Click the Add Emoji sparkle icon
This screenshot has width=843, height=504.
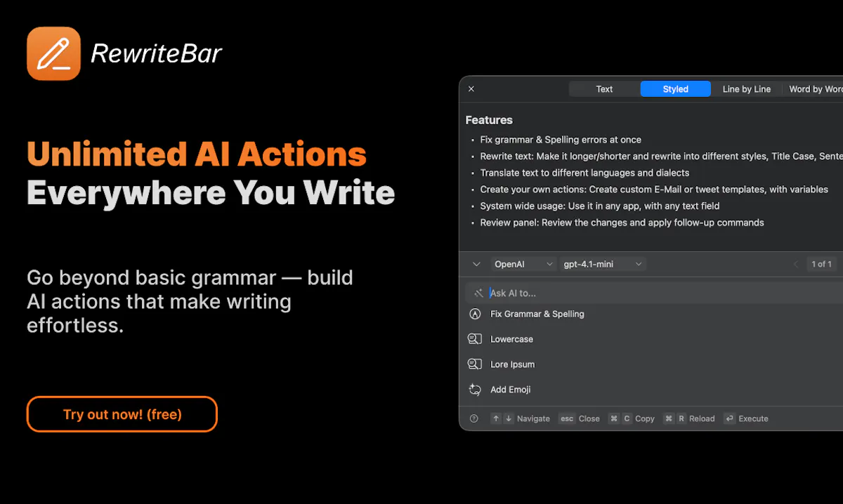tap(475, 390)
